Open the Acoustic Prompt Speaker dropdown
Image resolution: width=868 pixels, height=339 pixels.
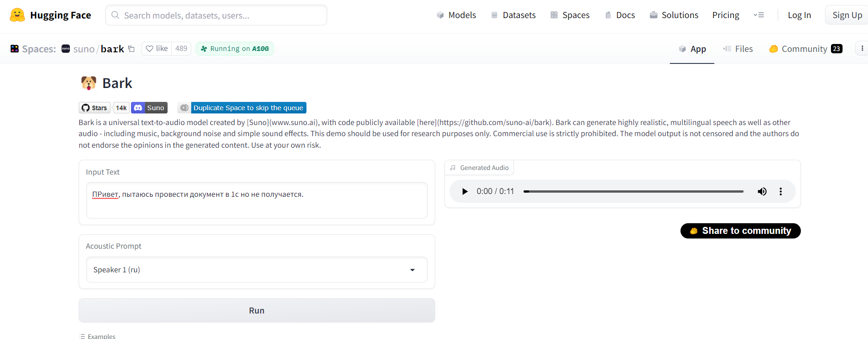point(257,270)
